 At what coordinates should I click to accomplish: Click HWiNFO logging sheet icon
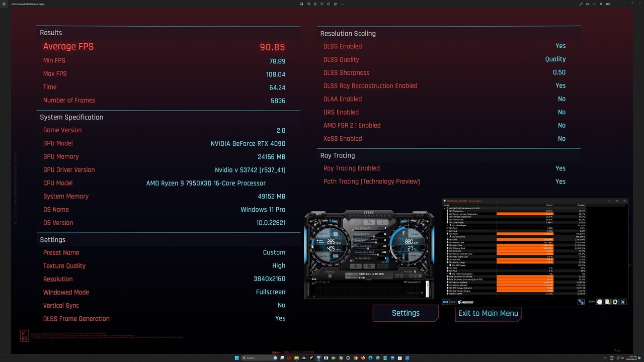tap(607, 302)
